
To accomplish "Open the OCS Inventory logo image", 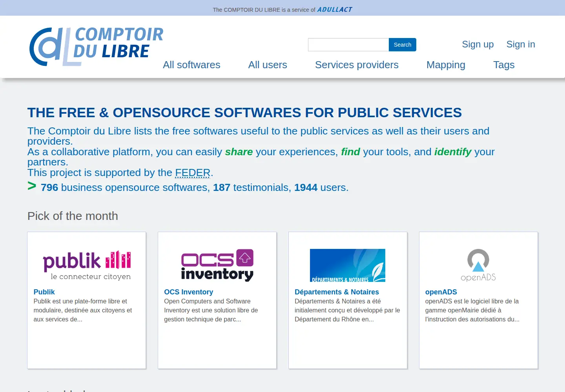I will coord(217,265).
